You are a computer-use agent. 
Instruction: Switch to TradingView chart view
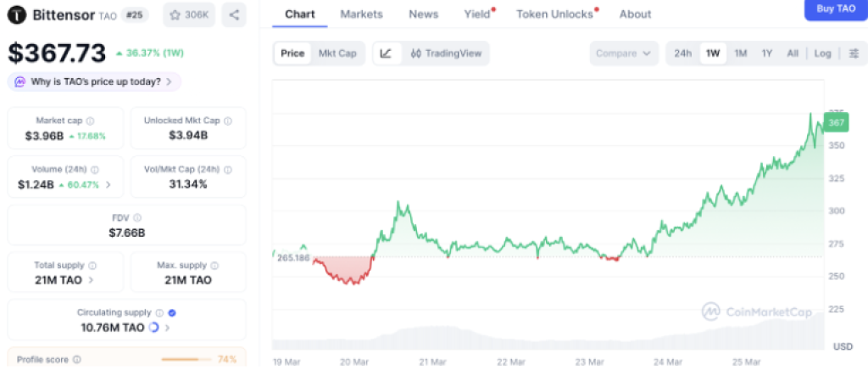click(x=446, y=53)
